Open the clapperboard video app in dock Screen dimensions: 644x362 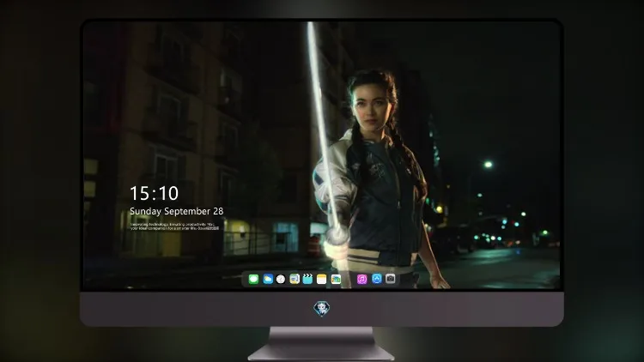(x=307, y=280)
